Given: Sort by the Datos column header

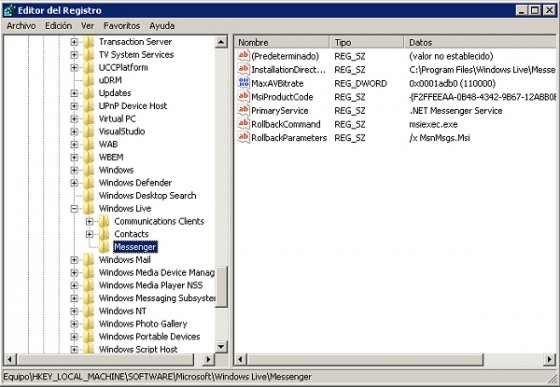Looking at the screenshot, I should [x=480, y=42].
